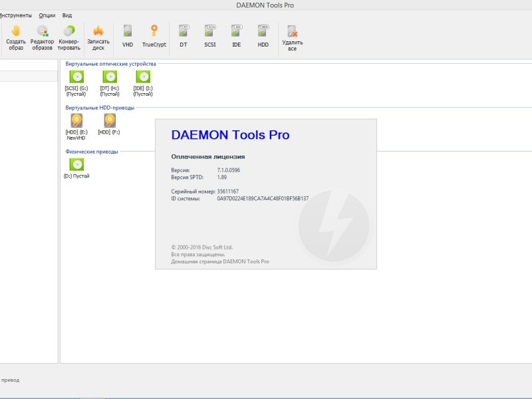
Task: Add an IDE virtual drive
Action: 237,36
